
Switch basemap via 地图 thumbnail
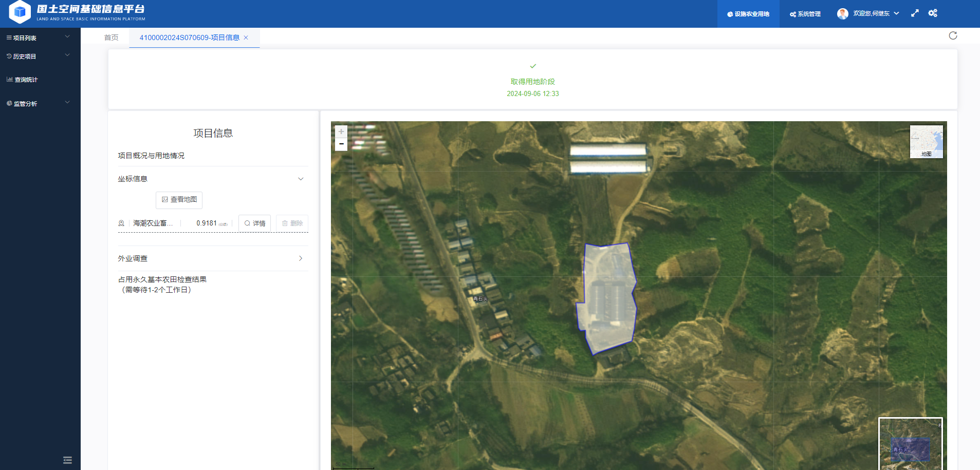click(x=927, y=142)
